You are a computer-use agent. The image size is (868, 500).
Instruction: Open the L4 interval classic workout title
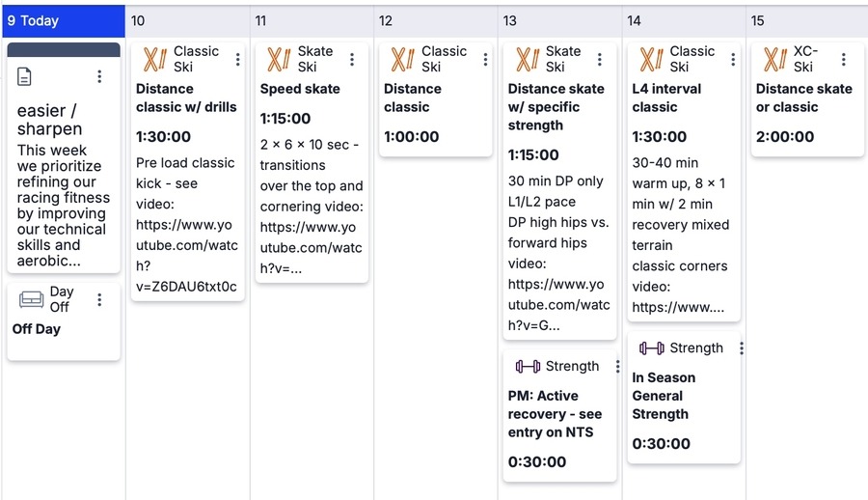tap(666, 97)
